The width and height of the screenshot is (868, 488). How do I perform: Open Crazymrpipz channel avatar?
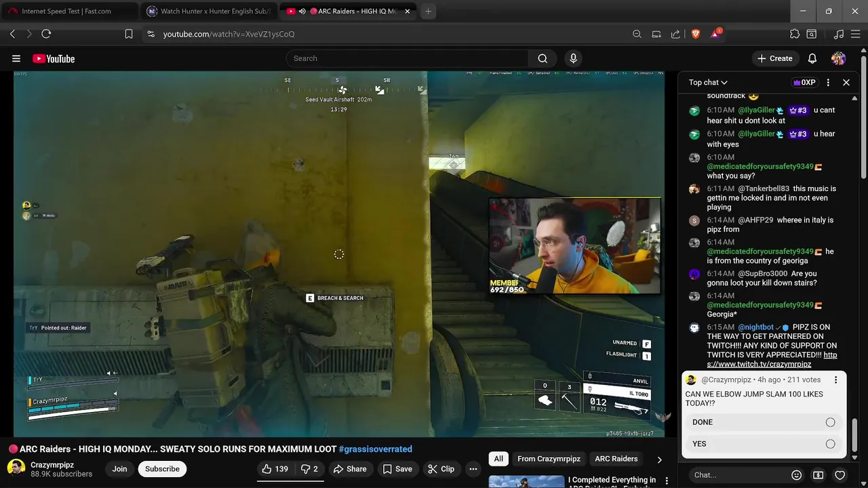(16, 468)
